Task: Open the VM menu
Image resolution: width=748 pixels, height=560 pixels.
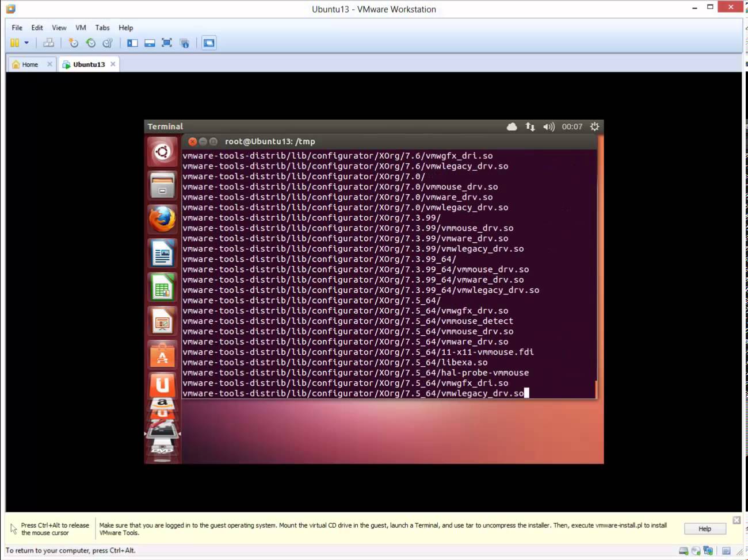Action: [x=81, y=27]
